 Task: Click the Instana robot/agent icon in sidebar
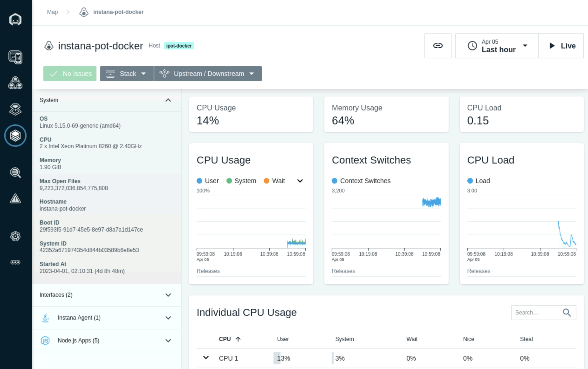click(16, 19)
